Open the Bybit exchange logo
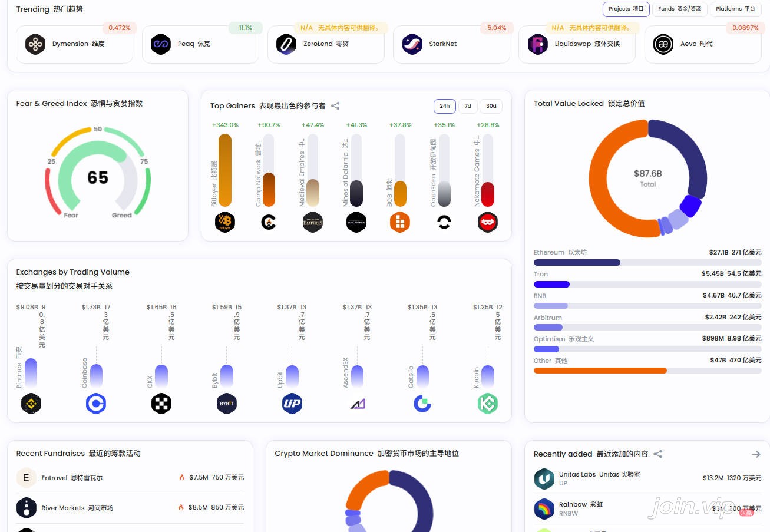The width and height of the screenshot is (770, 532). pos(227,404)
